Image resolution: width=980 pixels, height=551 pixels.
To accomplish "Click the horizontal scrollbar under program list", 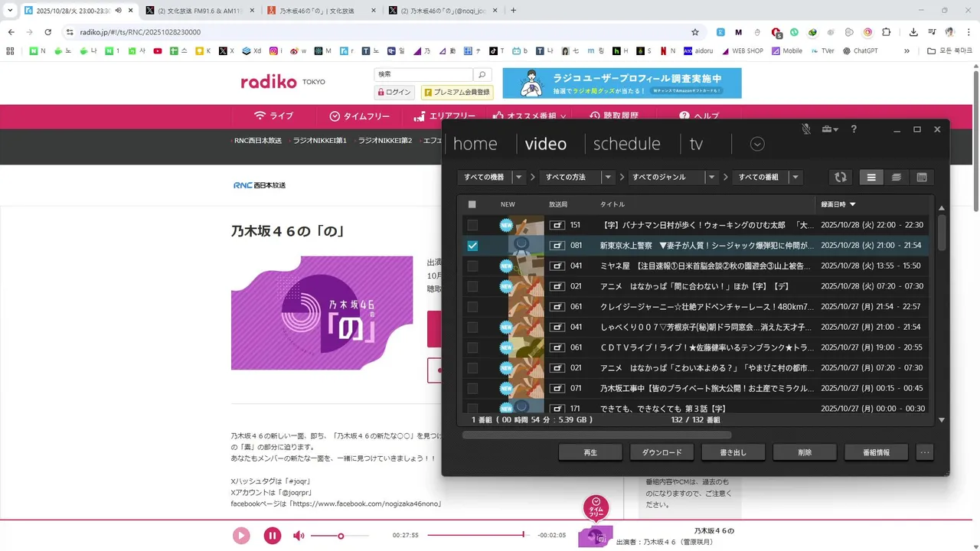I will (x=596, y=435).
